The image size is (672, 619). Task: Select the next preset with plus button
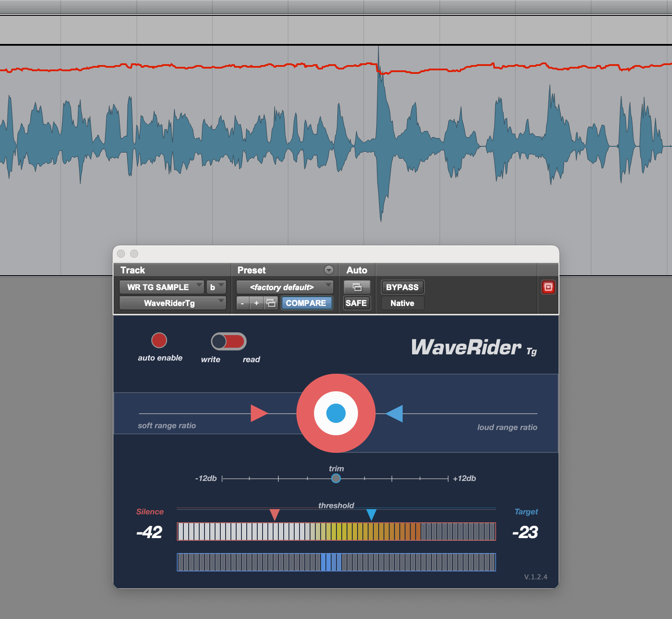[256, 303]
